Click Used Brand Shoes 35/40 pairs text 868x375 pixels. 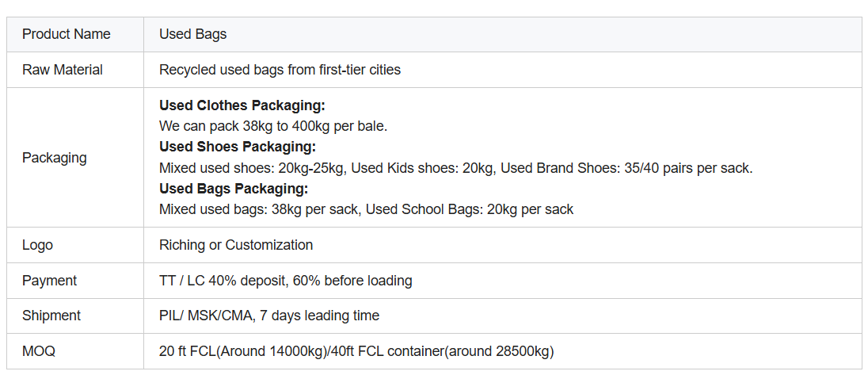pyautogui.click(x=626, y=168)
